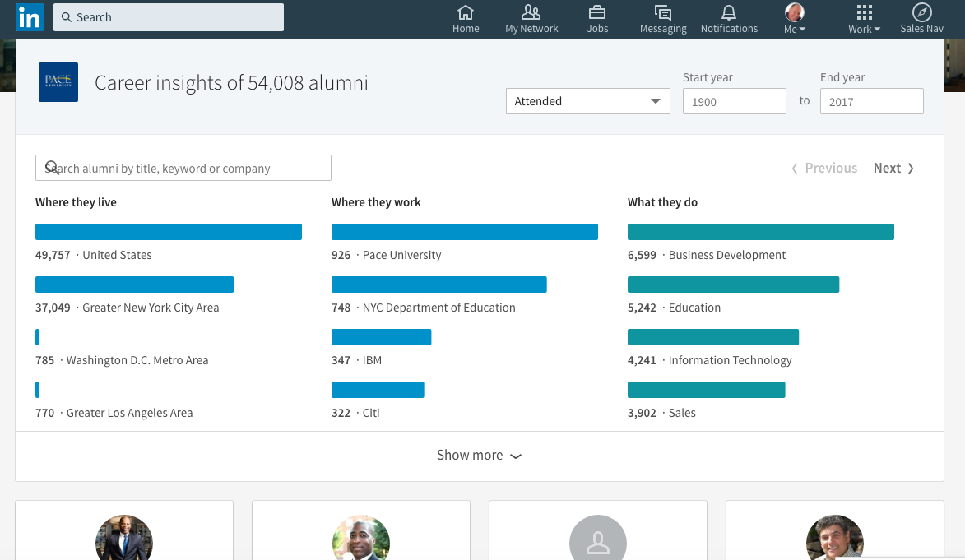965x560 pixels.
Task: Click the '322 · Citi' text
Action: (355, 413)
